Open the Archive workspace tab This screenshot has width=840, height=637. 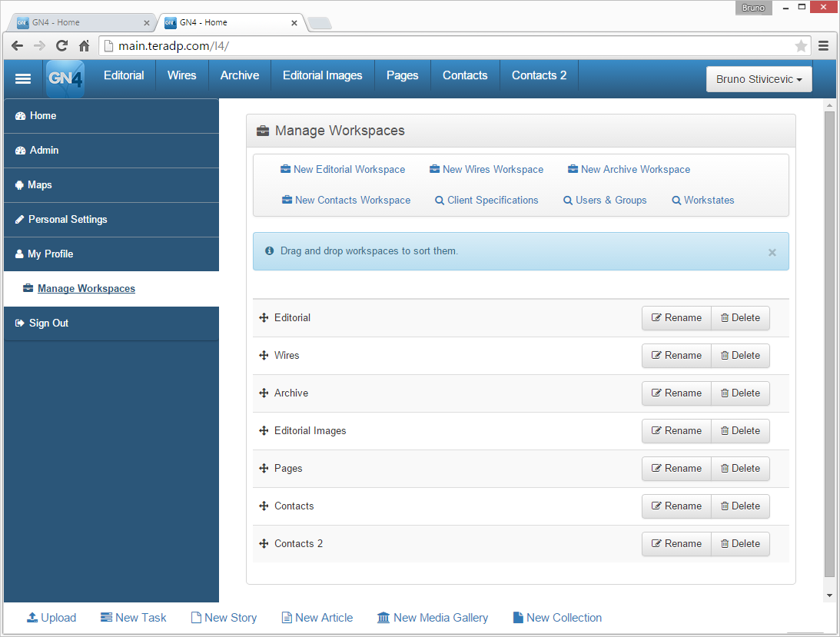tap(240, 75)
